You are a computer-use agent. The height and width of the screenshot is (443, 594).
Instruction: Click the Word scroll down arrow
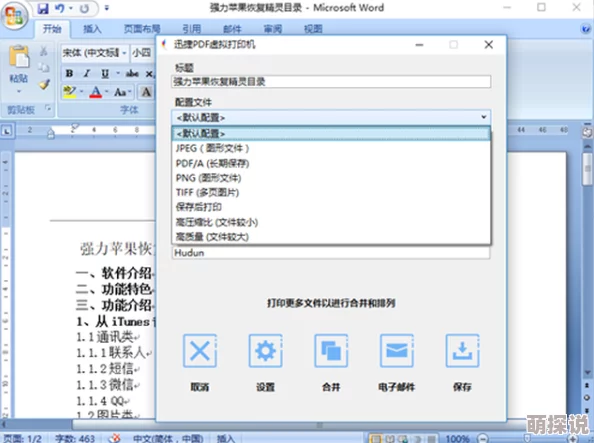[x=588, y=373]
